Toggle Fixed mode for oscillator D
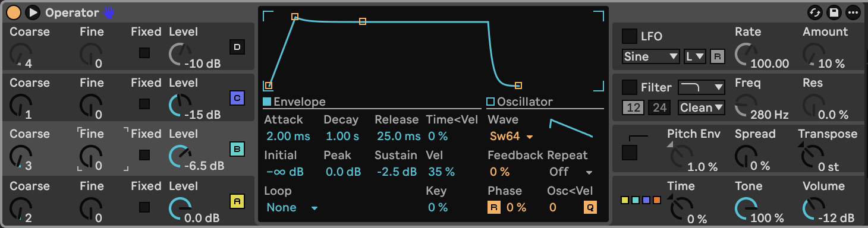 144,53
